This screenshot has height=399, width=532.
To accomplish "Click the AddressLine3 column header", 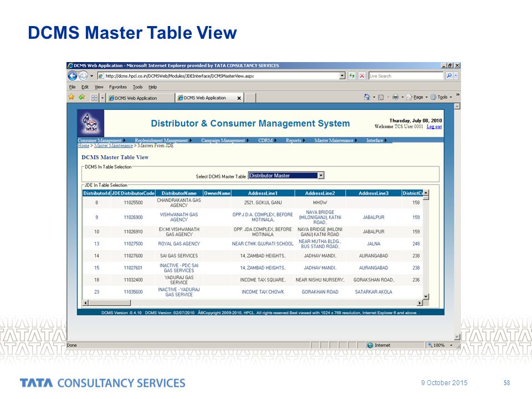I will [x=373, y=193].
